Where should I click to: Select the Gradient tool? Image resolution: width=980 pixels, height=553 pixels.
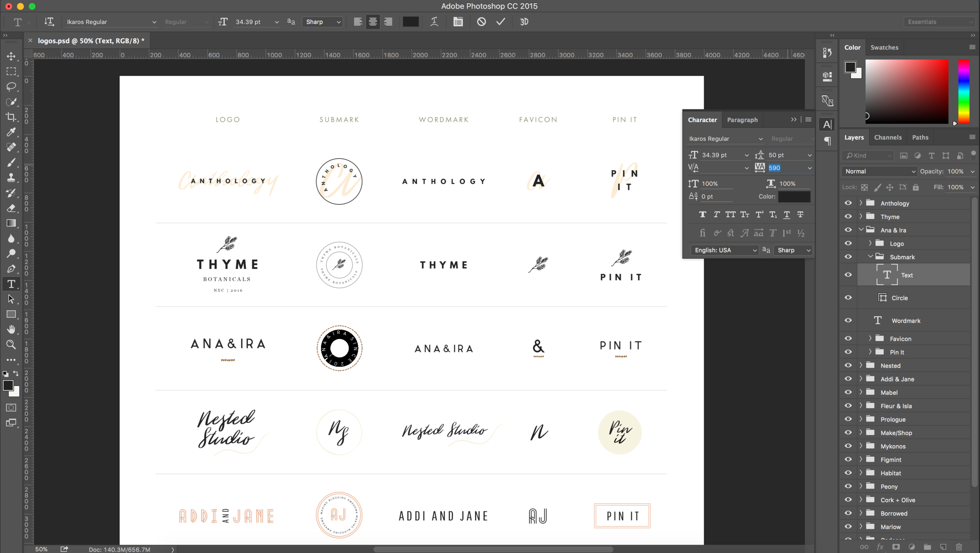click(x=11, y=223)
